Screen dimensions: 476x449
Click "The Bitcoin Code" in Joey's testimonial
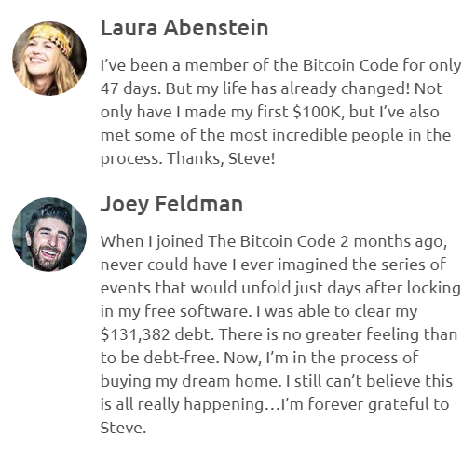[272, 241]
